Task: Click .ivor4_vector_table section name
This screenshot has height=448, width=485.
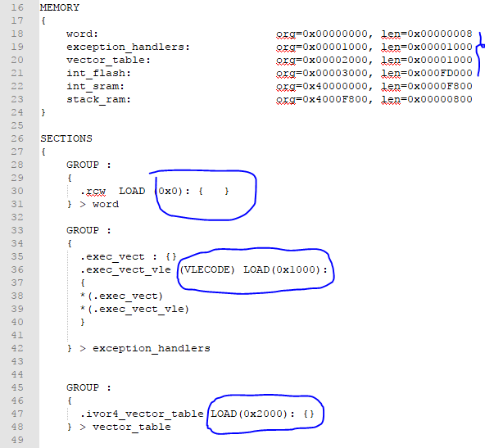Action: (142, 414)
